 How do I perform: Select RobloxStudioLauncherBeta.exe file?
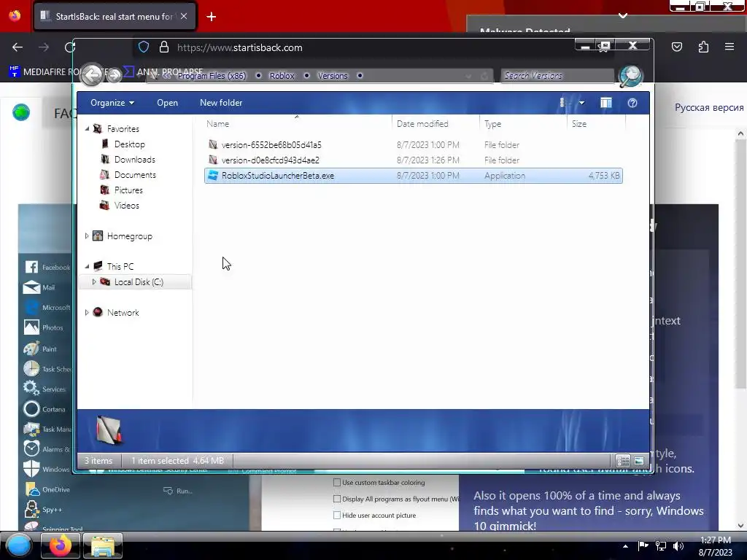413,176
